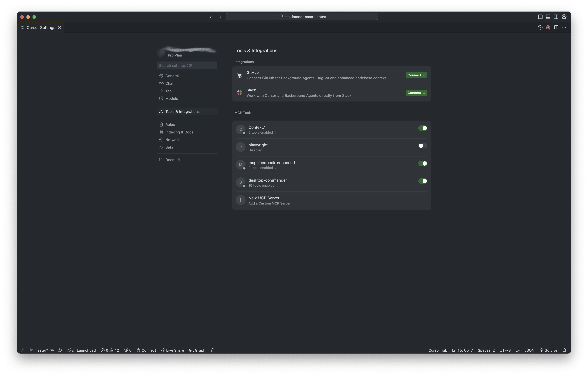Click the plus icon for New MCP Server

click(240, 200)
